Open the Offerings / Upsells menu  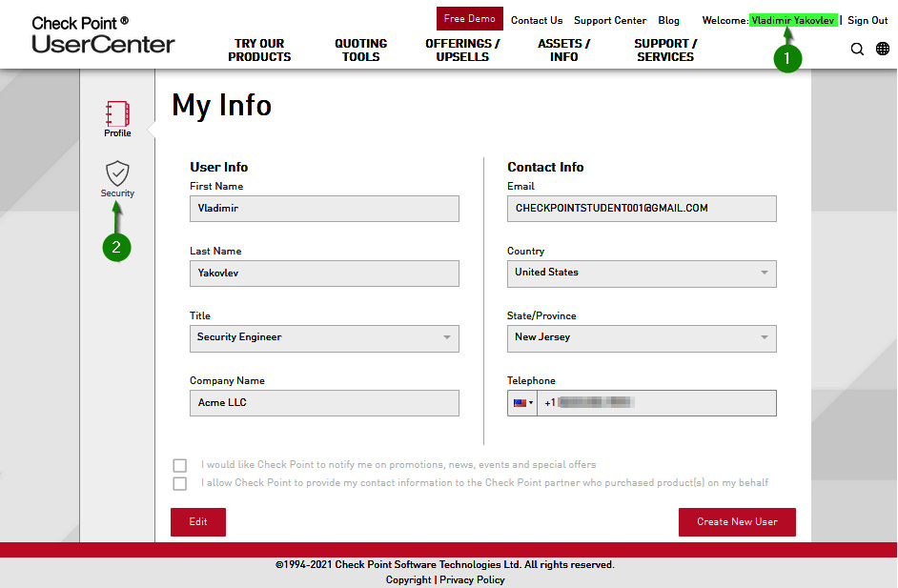click(x=462, y=51)
